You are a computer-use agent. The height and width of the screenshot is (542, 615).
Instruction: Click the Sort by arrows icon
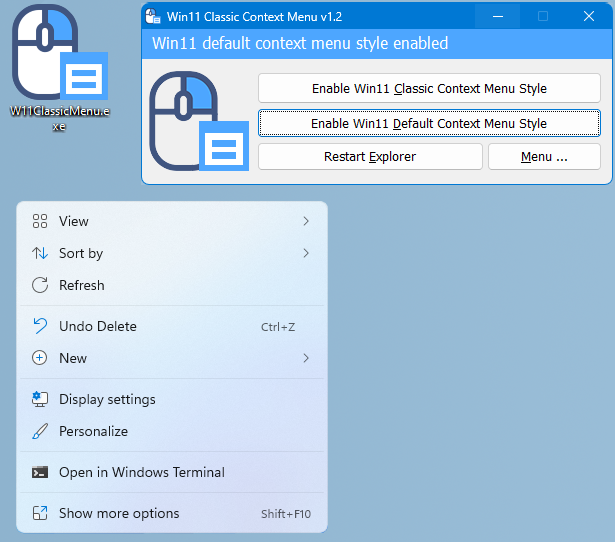(x=40, y=253)
